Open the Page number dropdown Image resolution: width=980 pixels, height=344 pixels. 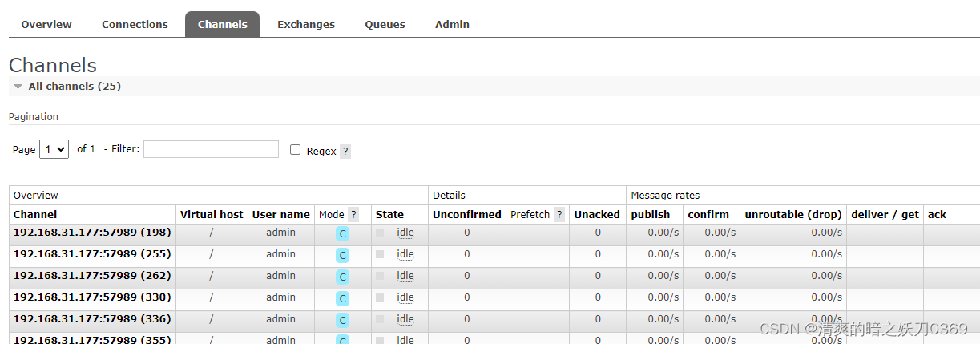point(54,149)
